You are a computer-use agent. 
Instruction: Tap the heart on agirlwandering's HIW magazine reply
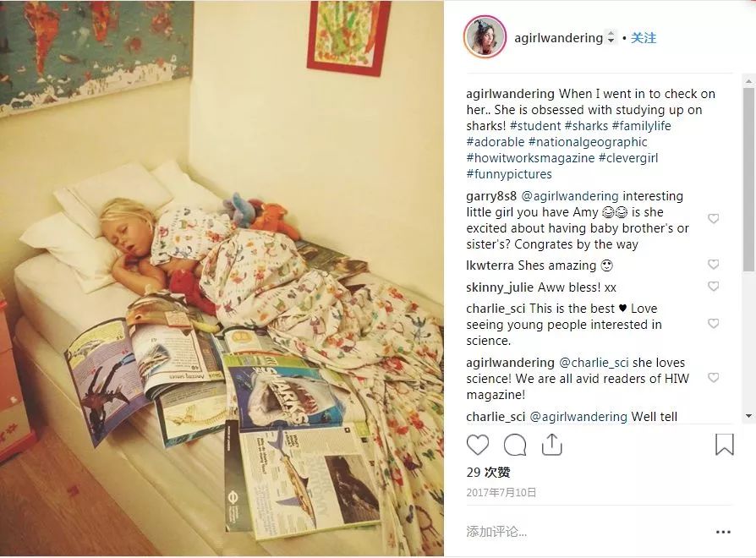713,377
